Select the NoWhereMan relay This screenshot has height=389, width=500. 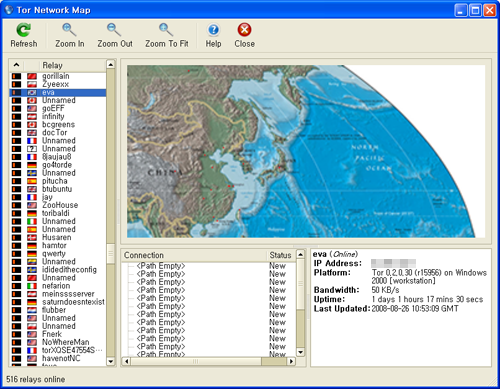pos(58,342)
